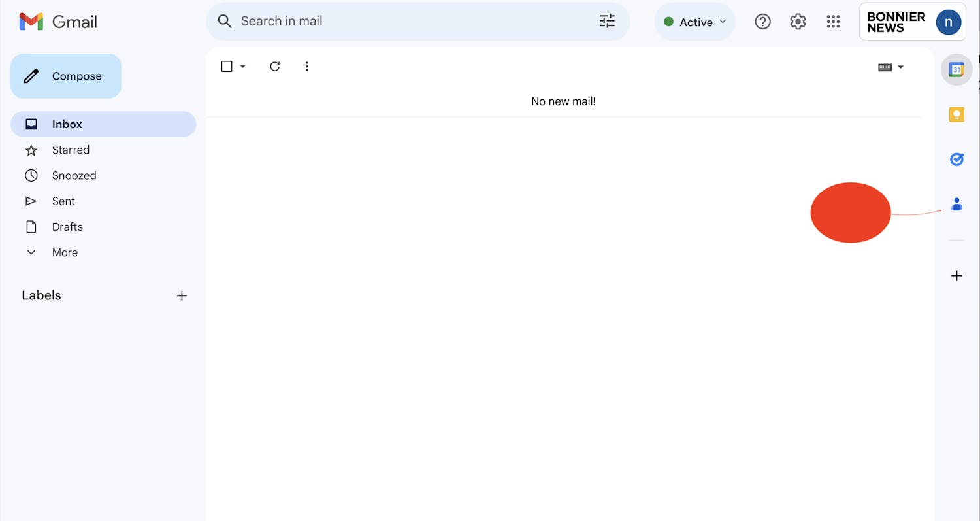Refresh the inbox
The image size is (980, 521).
pyautogui.click(x=275, y=67)
